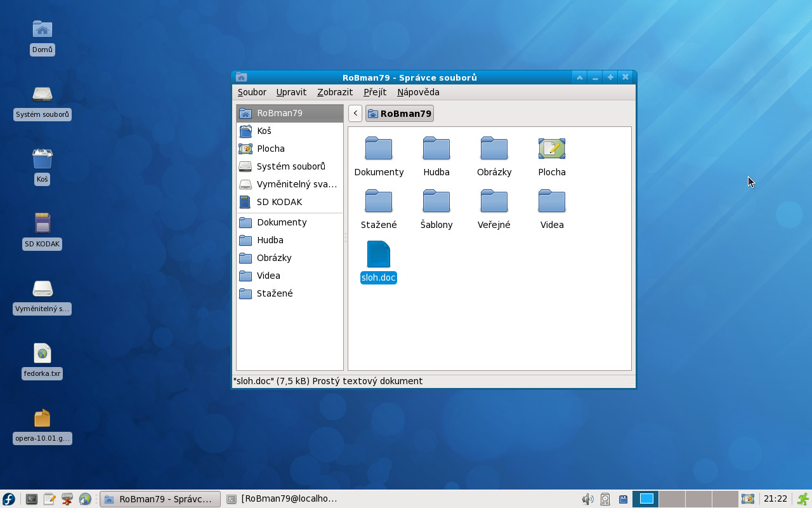Launch terminal from the taskbar panel
812x508 pixels.
tap(31, 499)
